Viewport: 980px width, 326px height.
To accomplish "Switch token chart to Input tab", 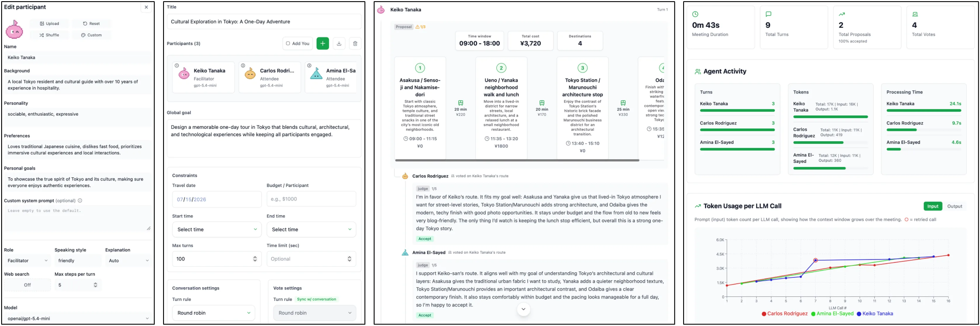I will click(932, 206).
